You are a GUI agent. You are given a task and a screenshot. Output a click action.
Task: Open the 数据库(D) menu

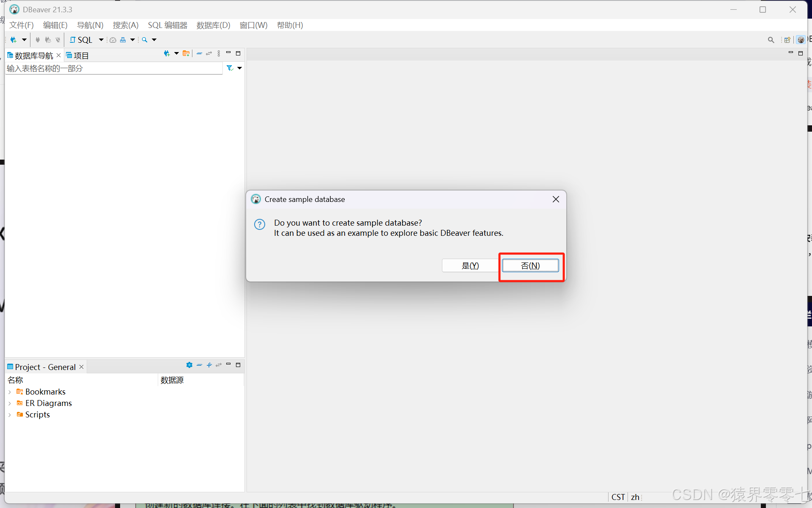tap(214, 25)
